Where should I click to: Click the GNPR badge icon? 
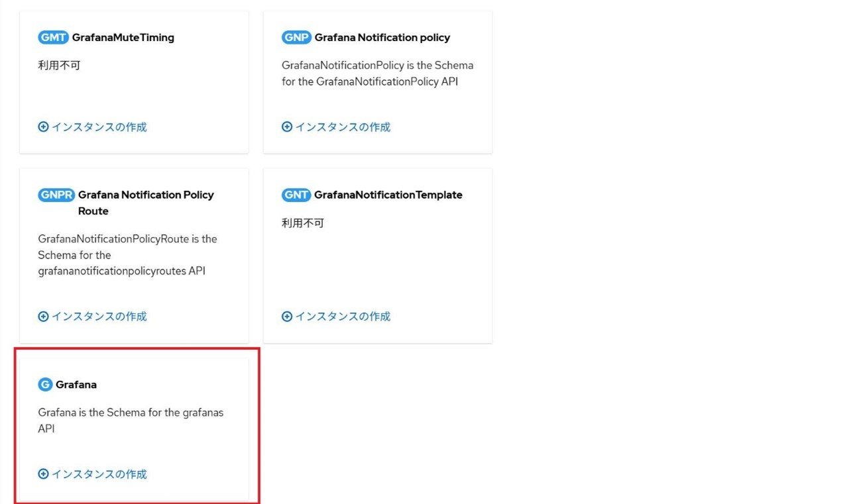(x=56, y=195)
